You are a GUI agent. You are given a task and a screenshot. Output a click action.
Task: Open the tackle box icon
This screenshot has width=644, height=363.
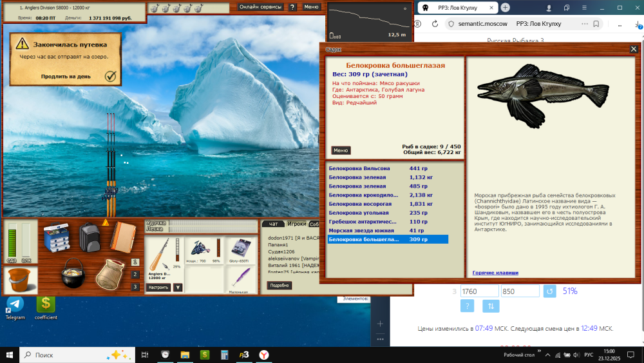57,237
